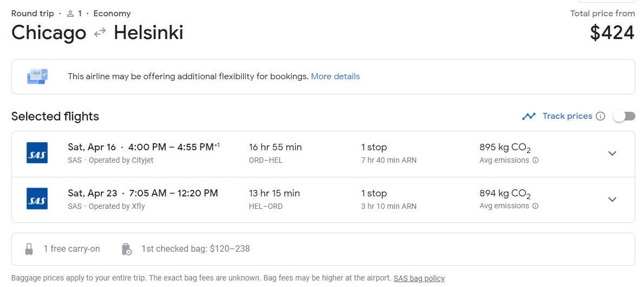
Task: Click the Track prices info icon
Action: (x=600, y=116)
